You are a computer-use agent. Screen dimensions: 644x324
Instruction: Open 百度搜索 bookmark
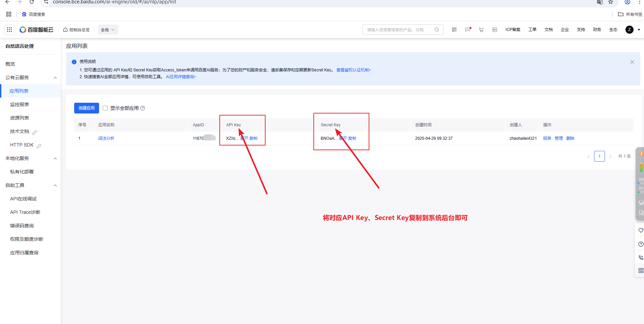[x=33, y=14]
